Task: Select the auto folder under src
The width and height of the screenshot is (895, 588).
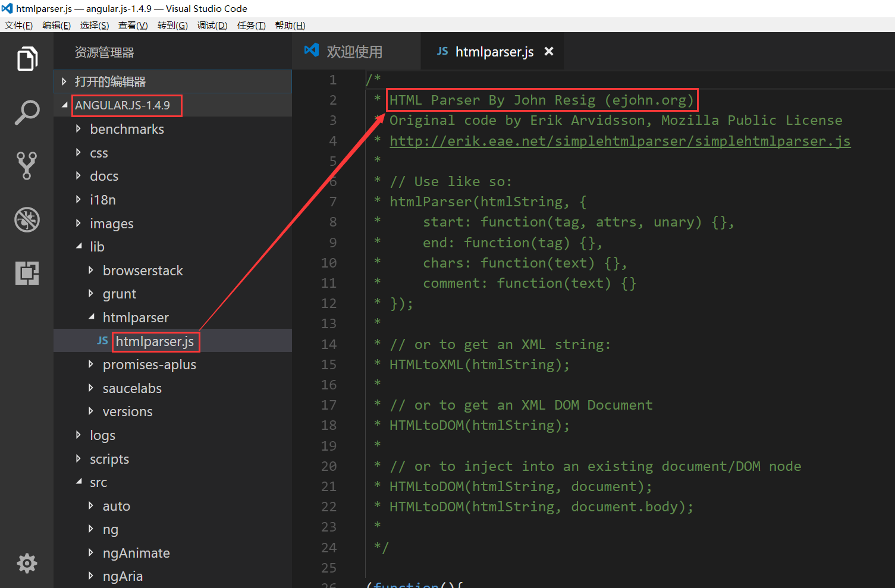Action: click(172, 506)
